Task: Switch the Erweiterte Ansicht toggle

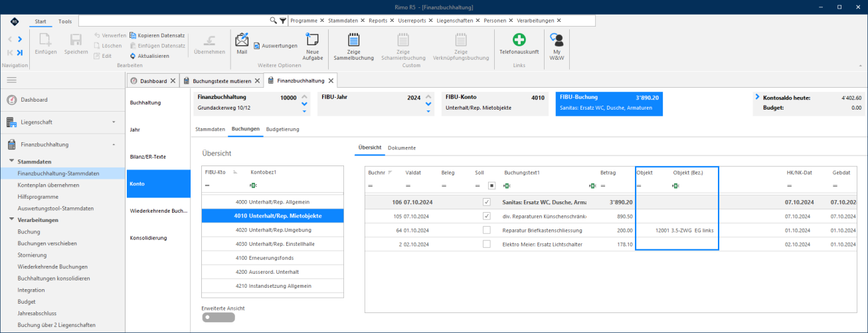Action: [218, 318]
